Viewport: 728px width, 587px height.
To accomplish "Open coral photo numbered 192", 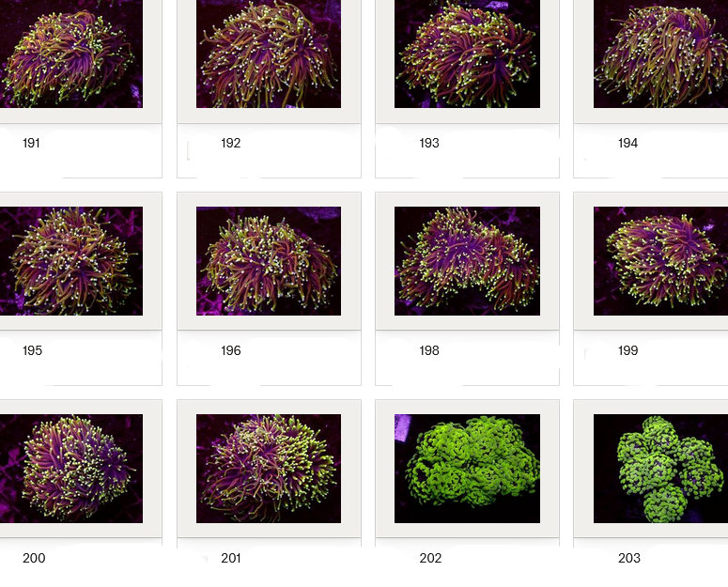I will [x=269, y=54].
